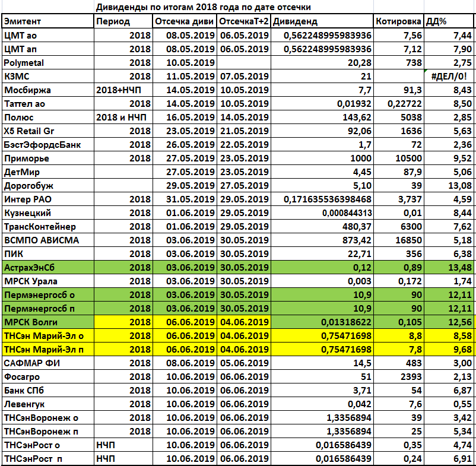Screen dimensions: 476x466
Task: Click the 'ТНСэнРост о' issuer cell
Action: [48, 445]
